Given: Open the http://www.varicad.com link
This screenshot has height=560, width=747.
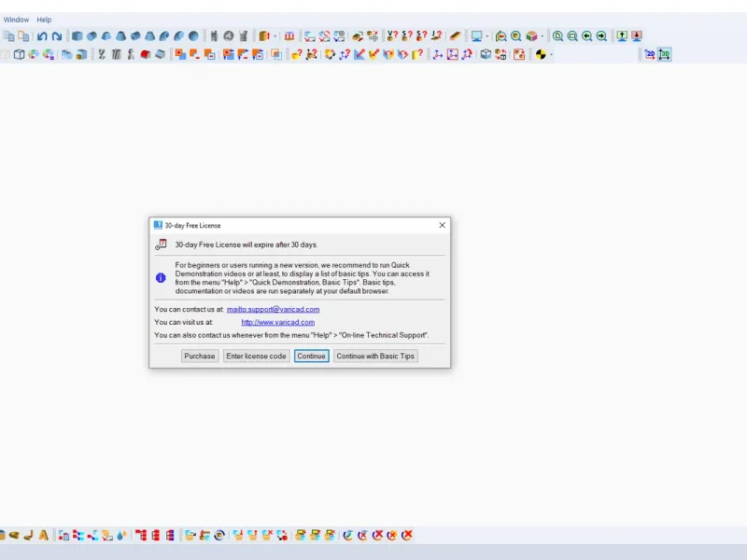Looking at the screenshot, I should click(277, 322).
